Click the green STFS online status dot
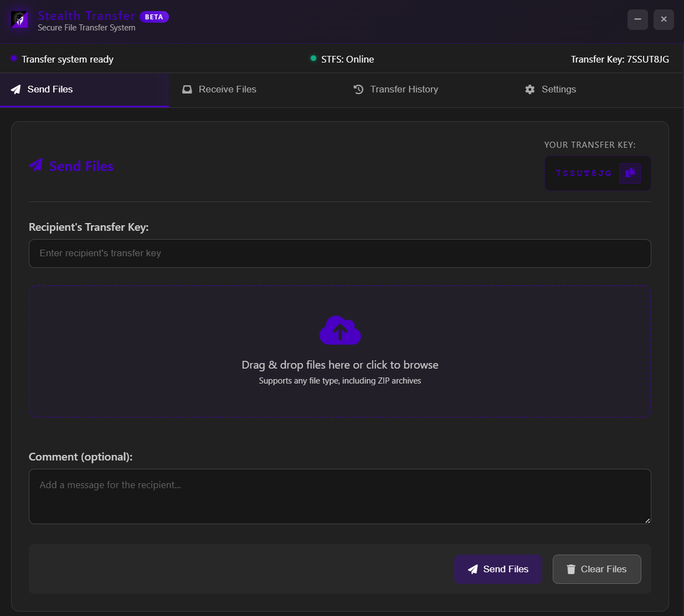Screen dimensions: 684x616 coord(313,59)
